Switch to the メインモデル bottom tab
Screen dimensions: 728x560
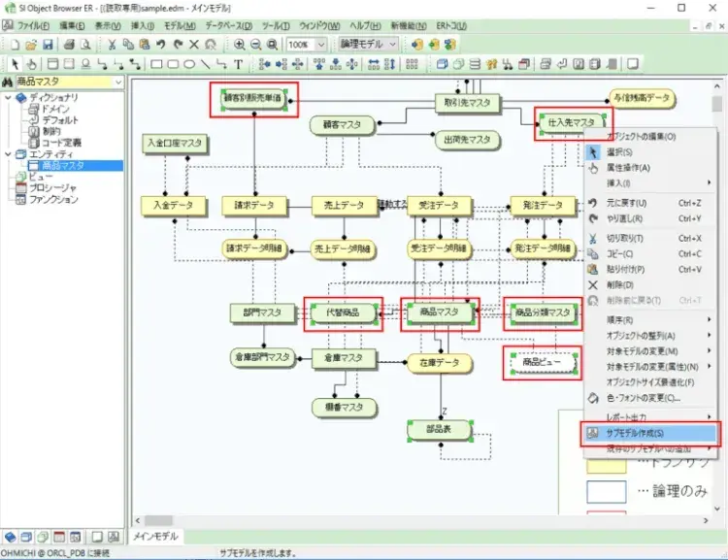[x=155, y=537]
